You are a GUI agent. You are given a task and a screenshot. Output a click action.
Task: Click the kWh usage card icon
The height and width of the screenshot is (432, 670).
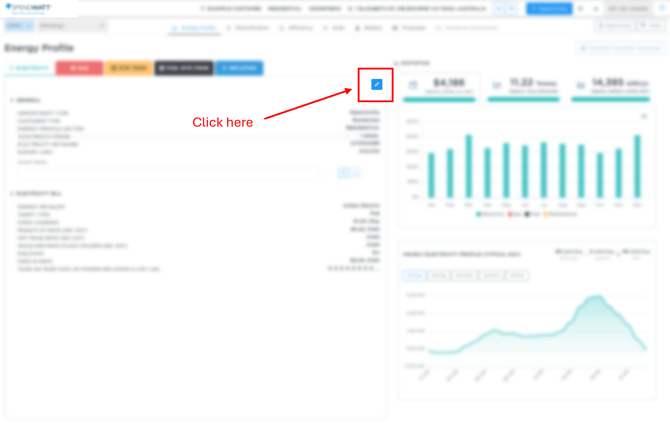click(x=582, y=86)
